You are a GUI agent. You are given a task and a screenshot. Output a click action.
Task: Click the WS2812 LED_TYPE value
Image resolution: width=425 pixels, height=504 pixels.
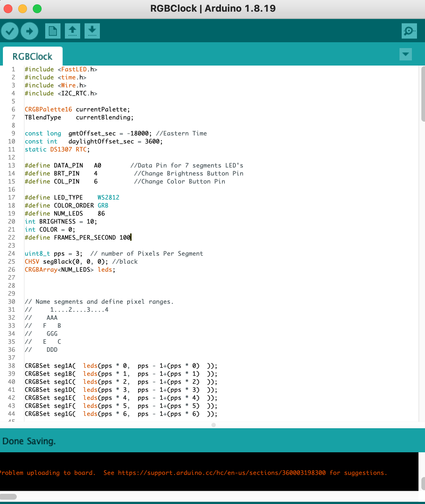pyautogui.click(x=108, y=197)
